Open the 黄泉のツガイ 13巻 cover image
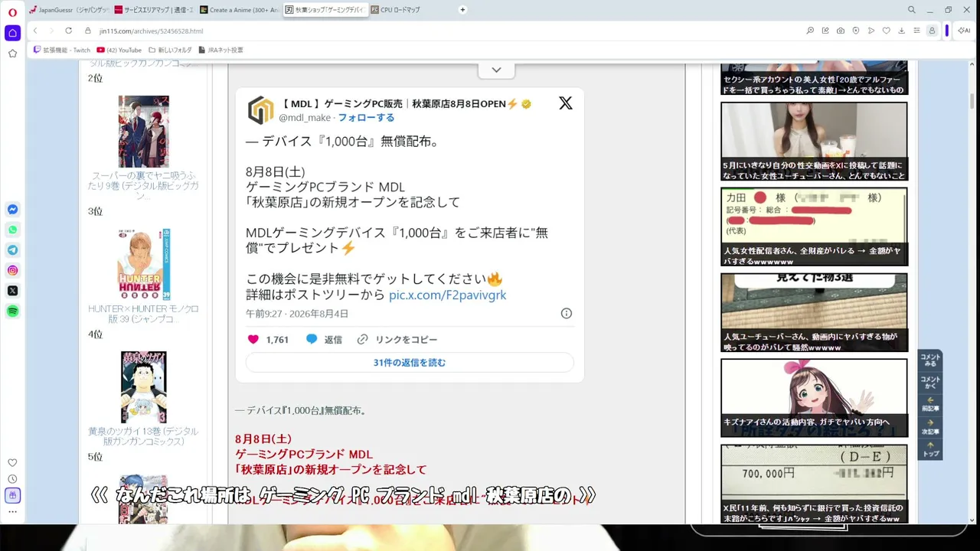 point(143,387)
